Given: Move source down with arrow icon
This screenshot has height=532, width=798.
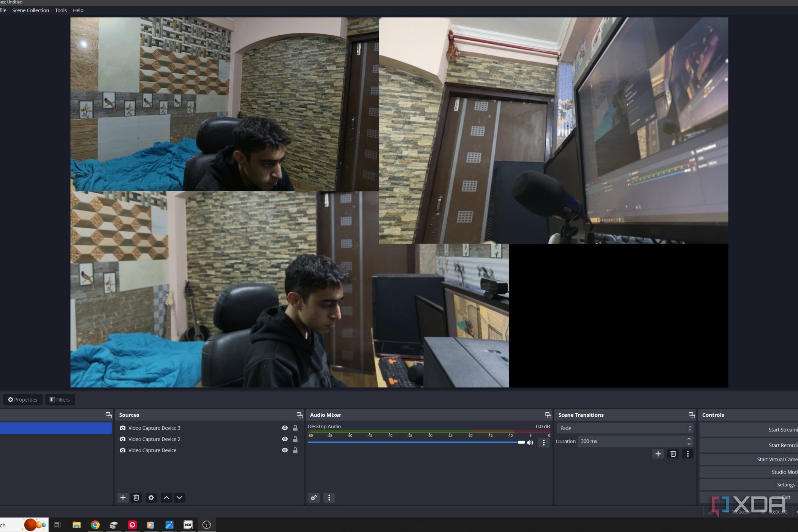Looking at the screenshot, I should (x=179, y=497).
